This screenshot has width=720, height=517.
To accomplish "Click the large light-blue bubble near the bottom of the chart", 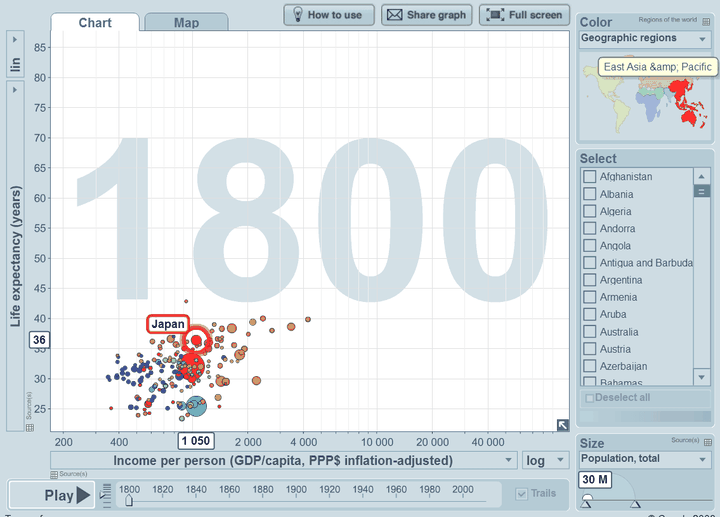I will pyautogui.click(x=196, y=406).
